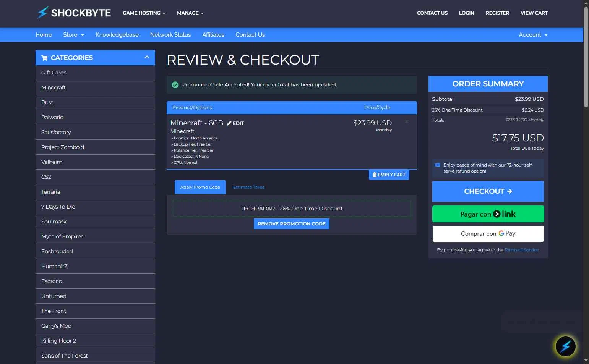Click Remove Promotion Code button
The height and width of the screenshot is (364, 589).
click(292, 224)
